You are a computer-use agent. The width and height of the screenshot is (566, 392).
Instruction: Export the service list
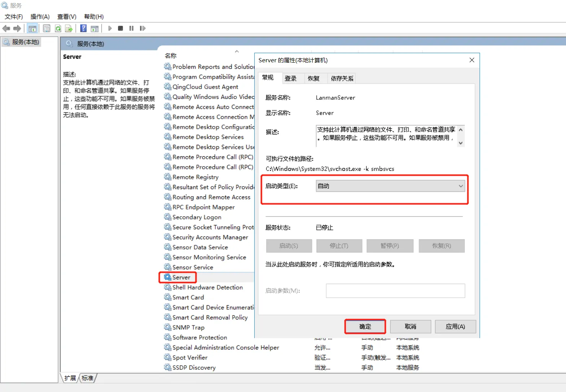tap(69, 28)
